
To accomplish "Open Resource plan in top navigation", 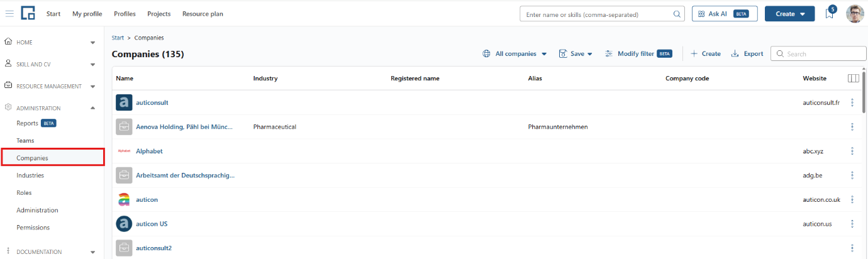I will click(x=203, y=14).
